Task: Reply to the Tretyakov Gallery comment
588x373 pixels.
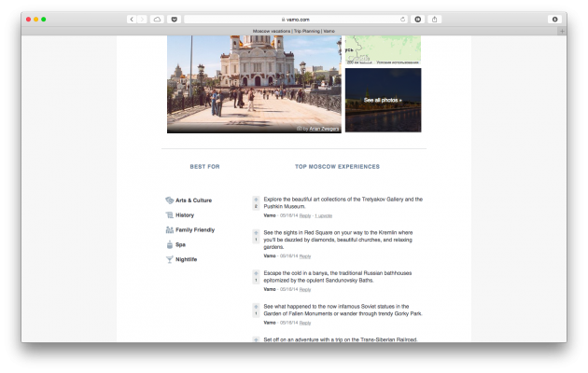Action: (x=305, y=215)
